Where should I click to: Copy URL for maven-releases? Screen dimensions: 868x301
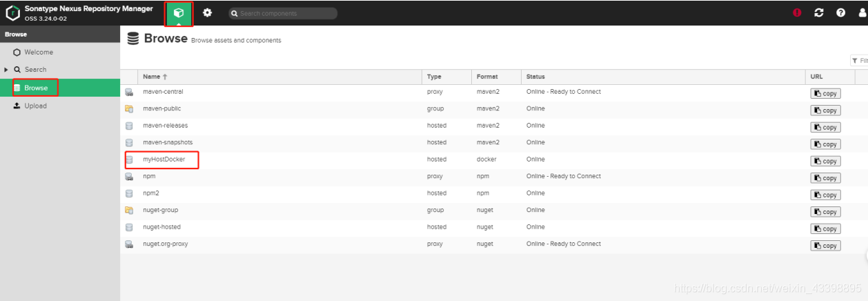(x=825, y=128)
